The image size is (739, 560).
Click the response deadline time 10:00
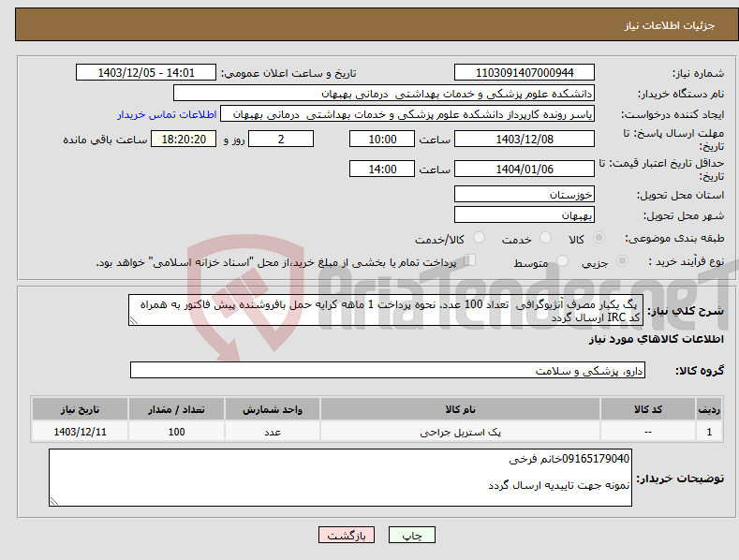point(382,139)
